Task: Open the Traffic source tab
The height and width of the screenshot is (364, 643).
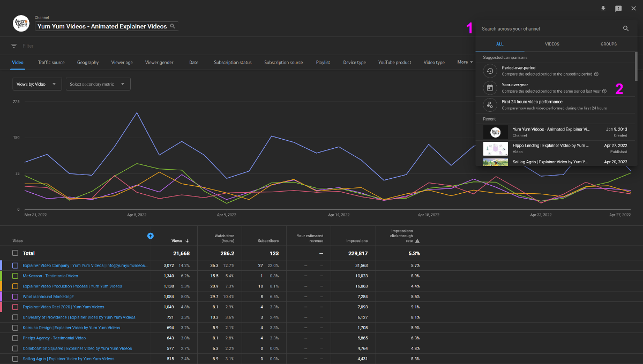Action: [x=51, y=62]
